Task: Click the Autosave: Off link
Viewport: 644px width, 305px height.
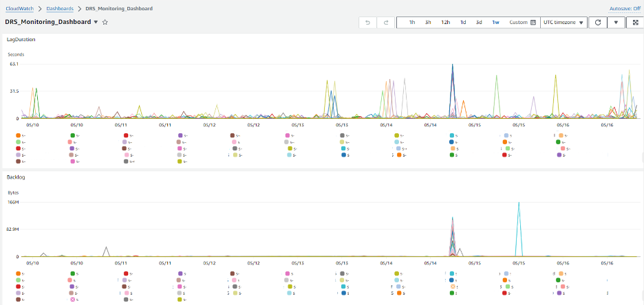Action: (x=624, y=9)
